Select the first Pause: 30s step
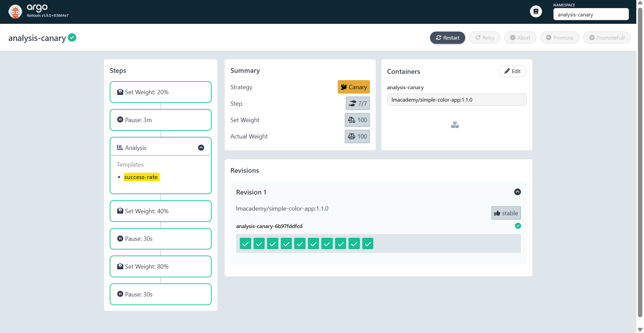Viewport: 644px width, 333px height. click(161, 239)
